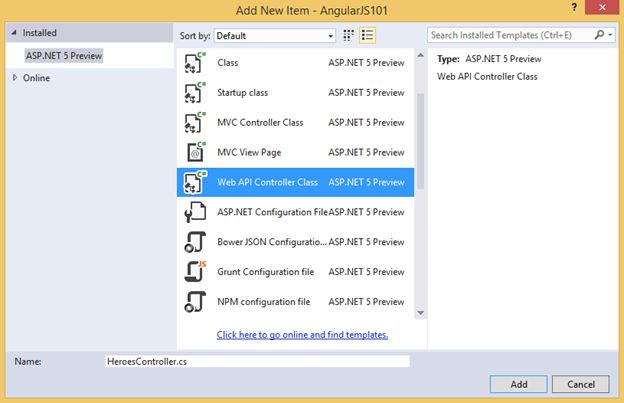Close the Add New Item dialog
This screenshot has height=403, width=624.
(x=602, y=7)
